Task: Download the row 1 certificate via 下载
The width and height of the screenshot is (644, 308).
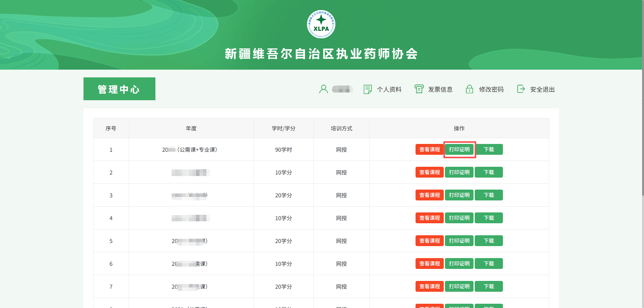Action: pos(489,149)
